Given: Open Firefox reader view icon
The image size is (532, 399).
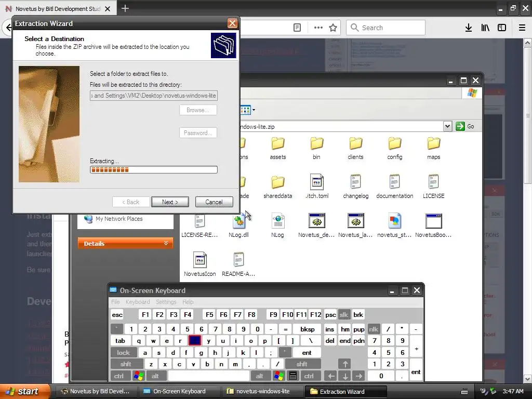Looking at the screenshot, I should tap(297, 28).
